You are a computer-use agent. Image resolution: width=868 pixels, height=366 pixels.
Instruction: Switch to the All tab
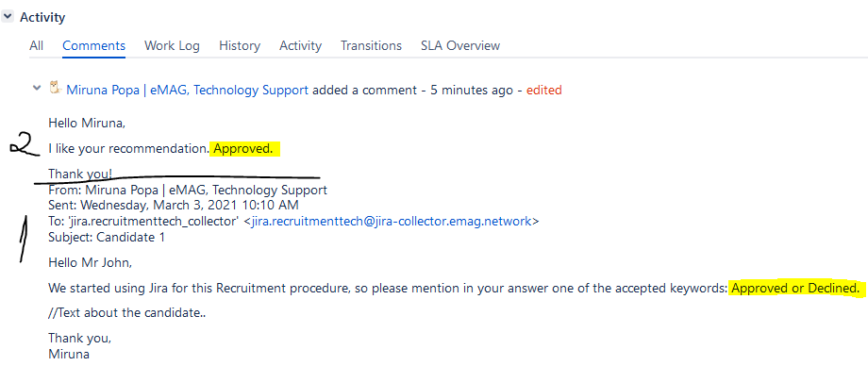point(37,46)
